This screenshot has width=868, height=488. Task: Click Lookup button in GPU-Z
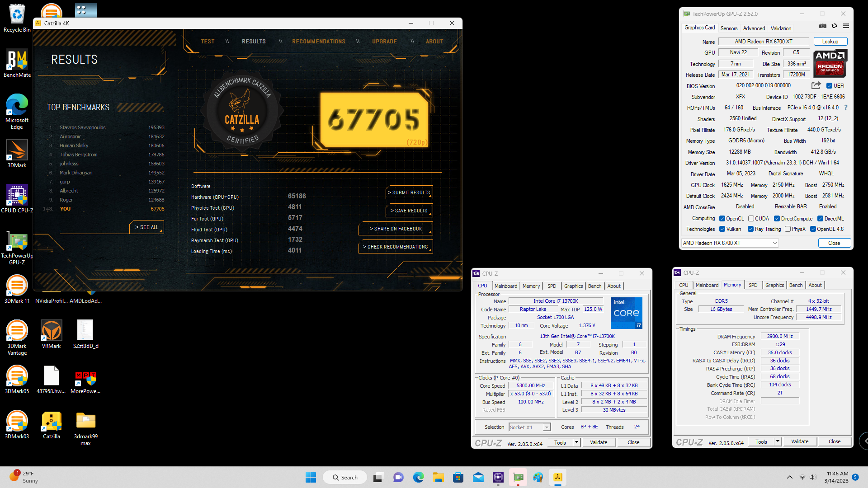pyautogui.click(x=830, y=42)
